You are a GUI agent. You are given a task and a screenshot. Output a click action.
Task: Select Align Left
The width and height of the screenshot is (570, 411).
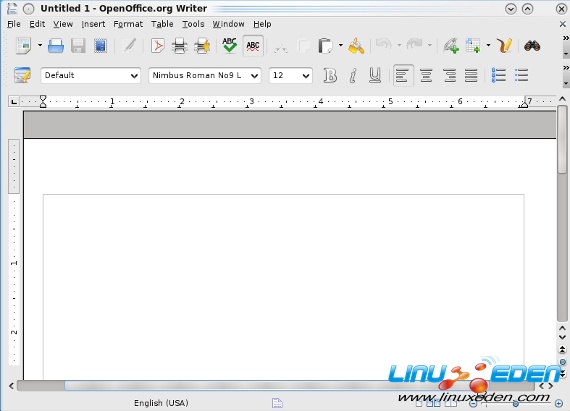(x=403, y=76)
